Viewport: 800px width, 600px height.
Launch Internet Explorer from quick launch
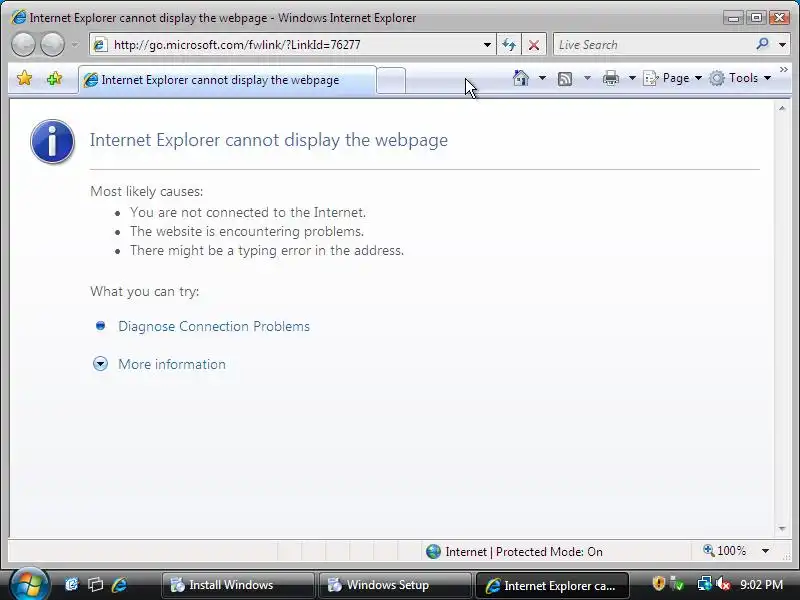(119, 584)
